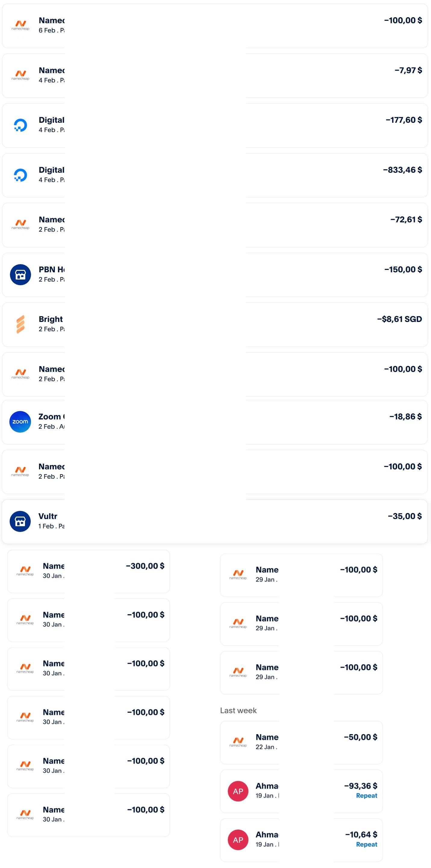The height and width of the screenshot is (868, 431).
Task: Click the blue Zoom logo icon
Action: [20, 422]
